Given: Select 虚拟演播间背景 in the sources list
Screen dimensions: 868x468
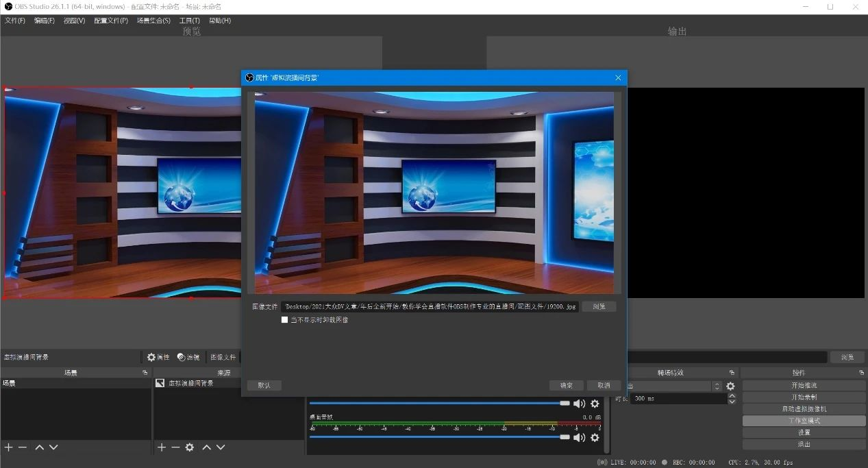Looking at the screenshot, I should pyautogui.click(x=191, y=384).
